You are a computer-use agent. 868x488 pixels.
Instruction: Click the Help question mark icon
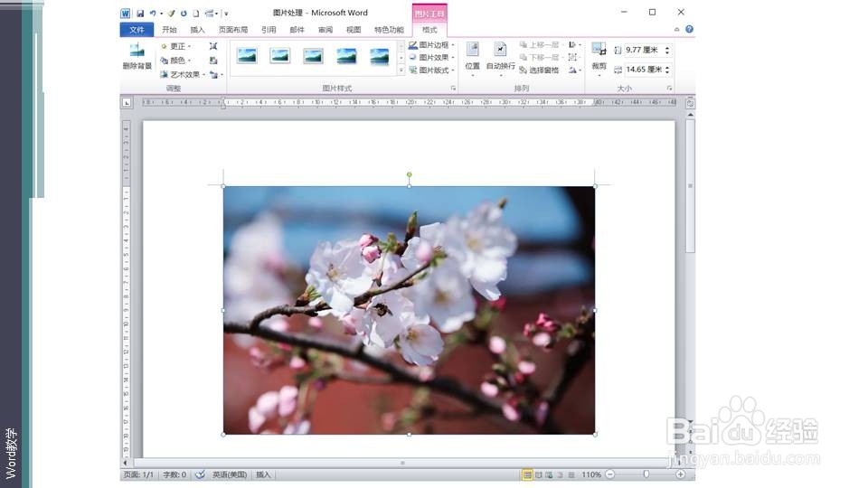tap(689, 29)
